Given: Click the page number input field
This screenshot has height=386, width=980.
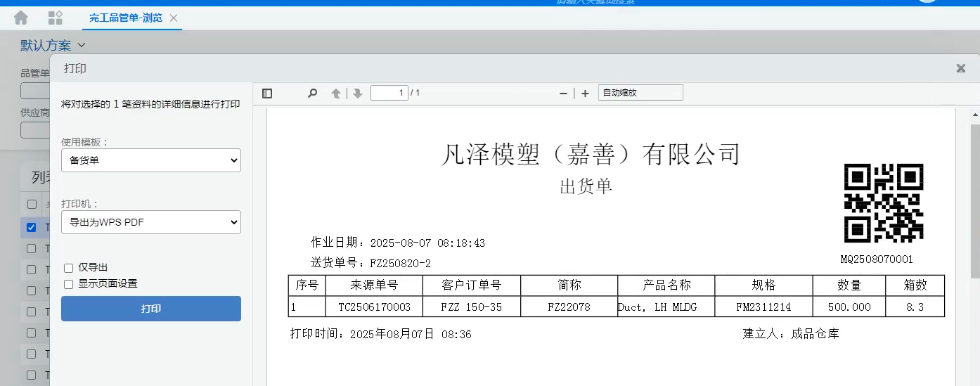Looking at the screenshot, I should click(389, 93).
